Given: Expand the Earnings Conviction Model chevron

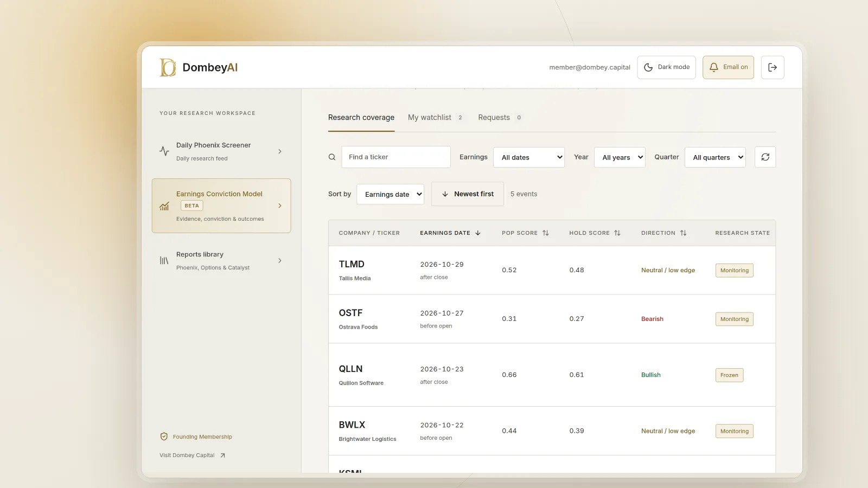Looking at the screenshot, I should pyautogui.click(x=280, y=206).
